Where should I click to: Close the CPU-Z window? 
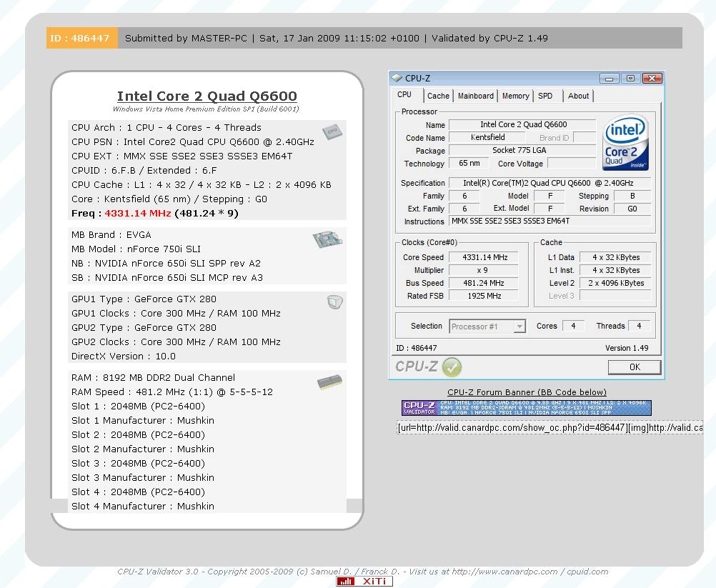click(652, 79)
